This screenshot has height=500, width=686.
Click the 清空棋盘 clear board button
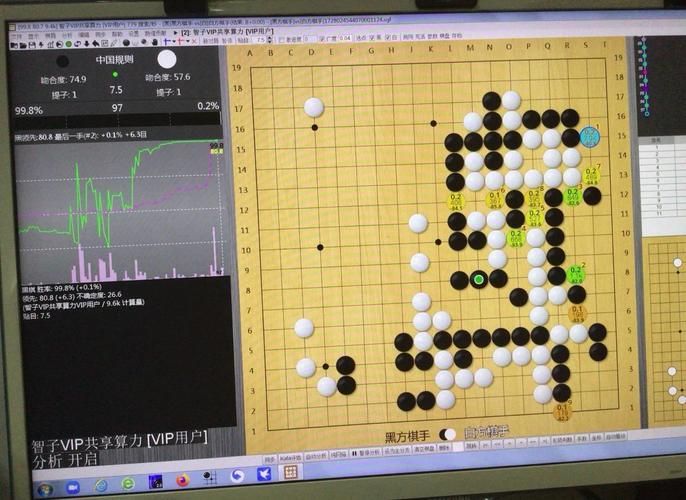pyautogui.click(x=424, y=449)
